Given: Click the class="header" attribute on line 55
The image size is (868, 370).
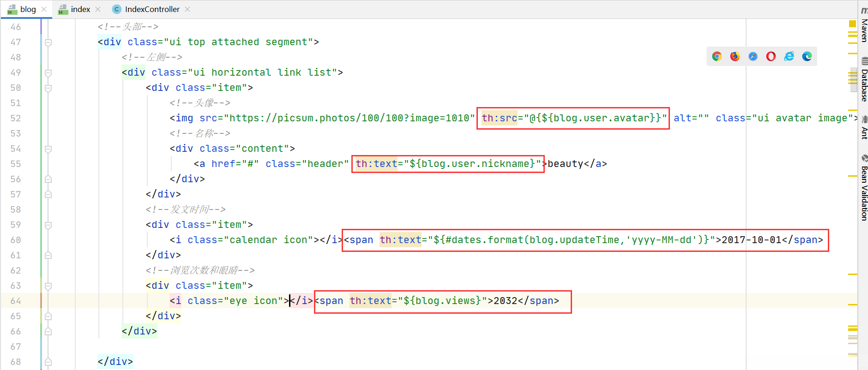Looking at the screenshot, I should 307,164.
